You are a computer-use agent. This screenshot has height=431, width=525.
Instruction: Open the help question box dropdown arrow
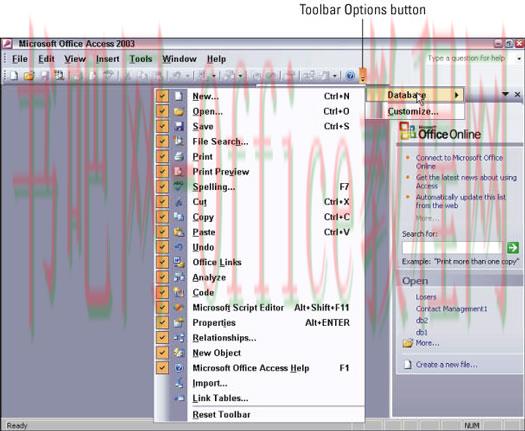click(x=519, y=59)
